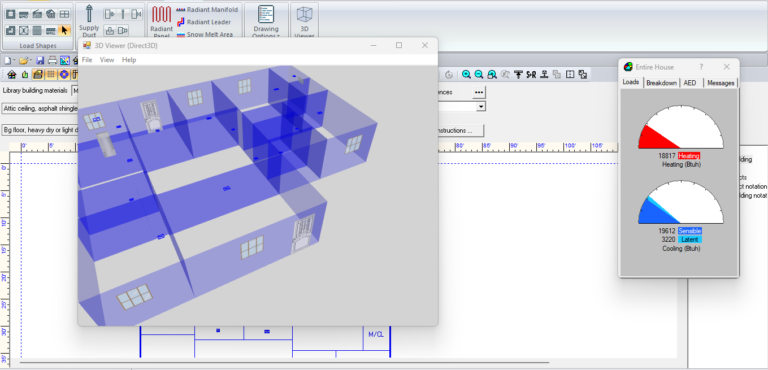Click the zoom-to-window magnifier icon

click(x=492, y=74)
